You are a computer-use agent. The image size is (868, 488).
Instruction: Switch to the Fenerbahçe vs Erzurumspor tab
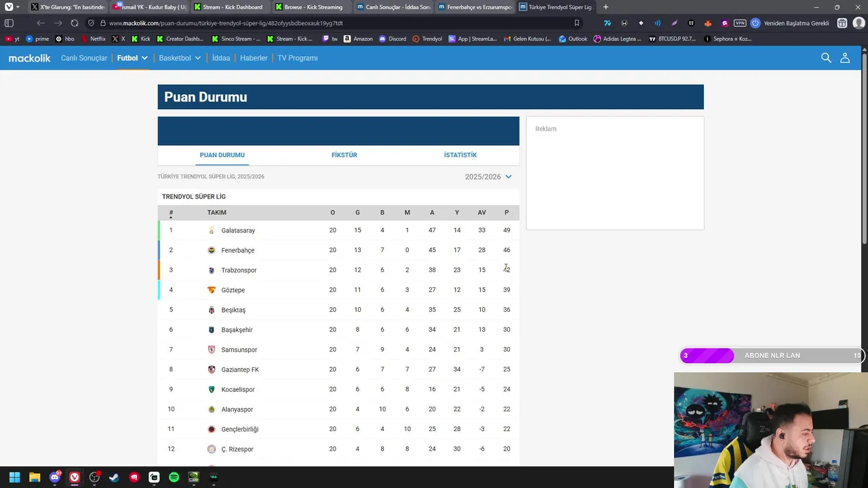click(x=474, y=7)
